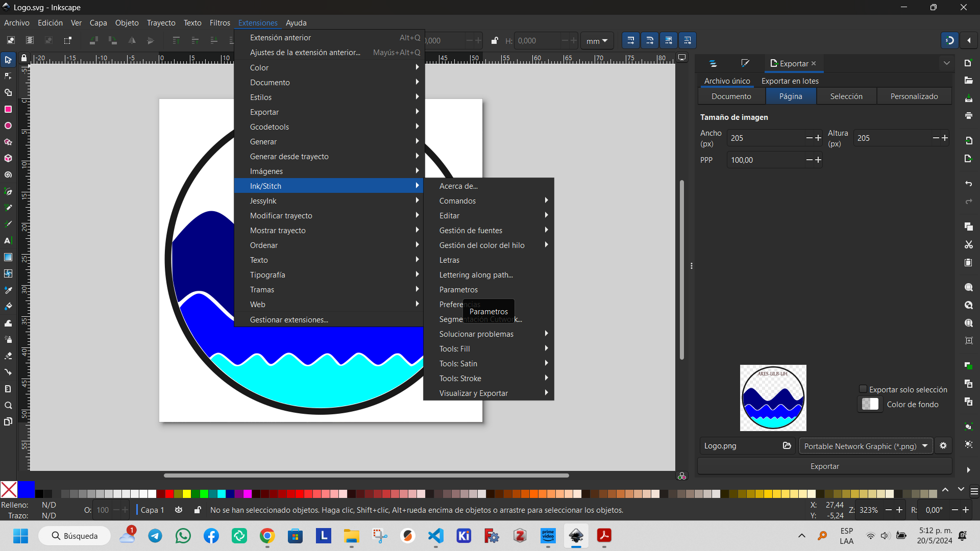Screen dimensions: 980x551
Task: Select the Zoom magnifier tool
Action: pyautogui.click(x=8, y=405)
